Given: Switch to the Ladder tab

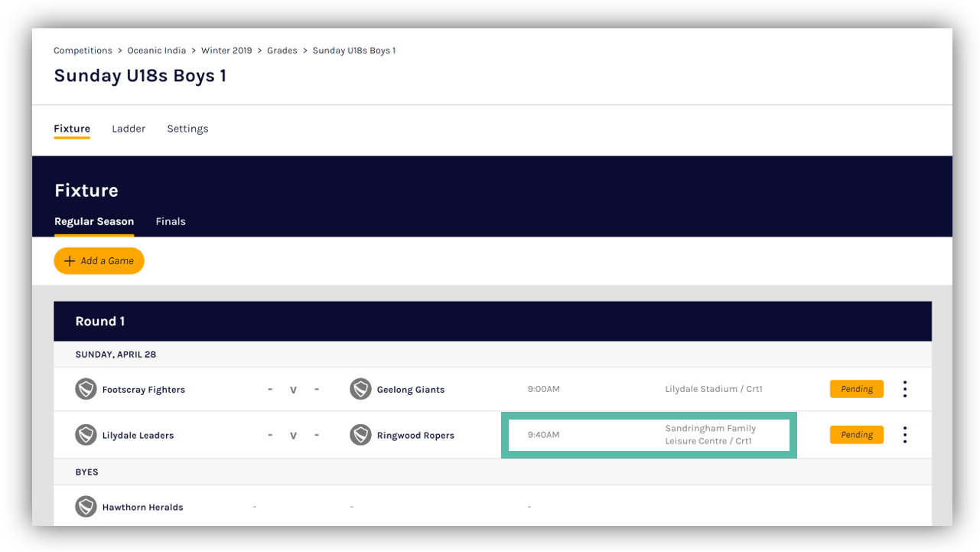Looking at the screenshot, I should point(129,129).
